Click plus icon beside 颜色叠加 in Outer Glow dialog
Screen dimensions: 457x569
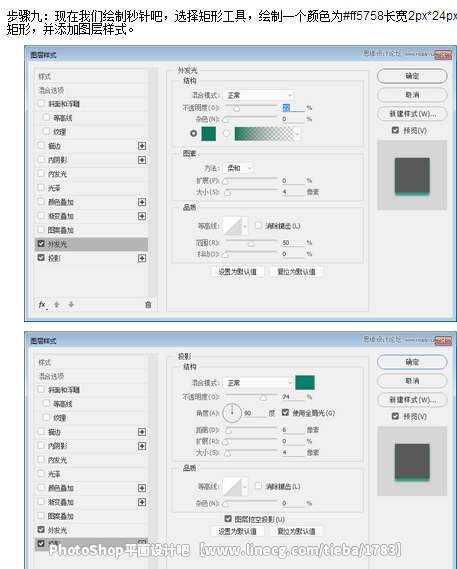[x=142, y=202]
